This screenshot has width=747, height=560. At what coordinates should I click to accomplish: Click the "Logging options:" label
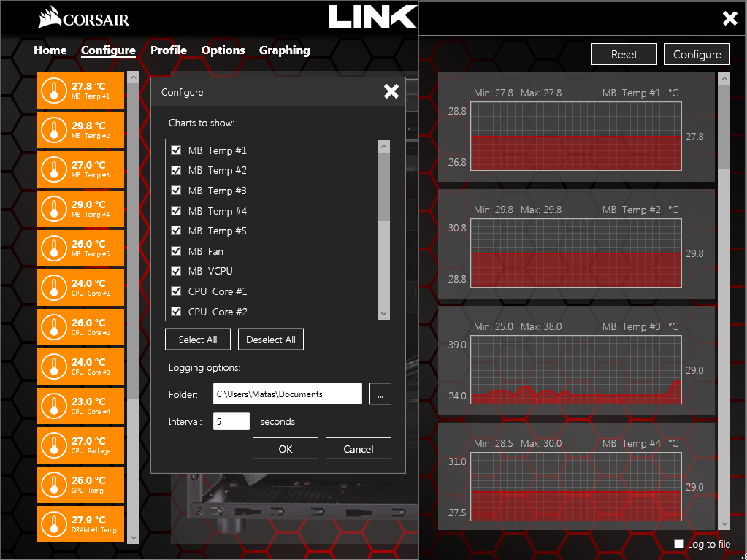204,368
